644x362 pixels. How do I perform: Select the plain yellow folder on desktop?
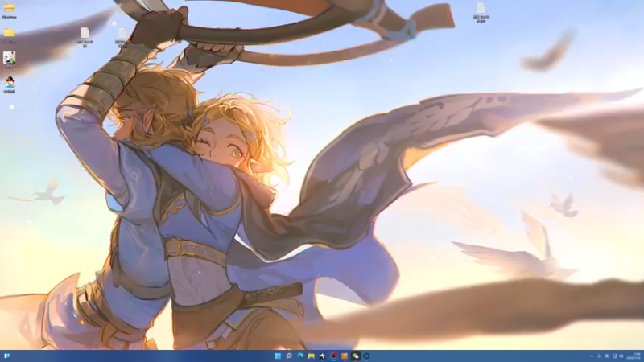[10, 35]
